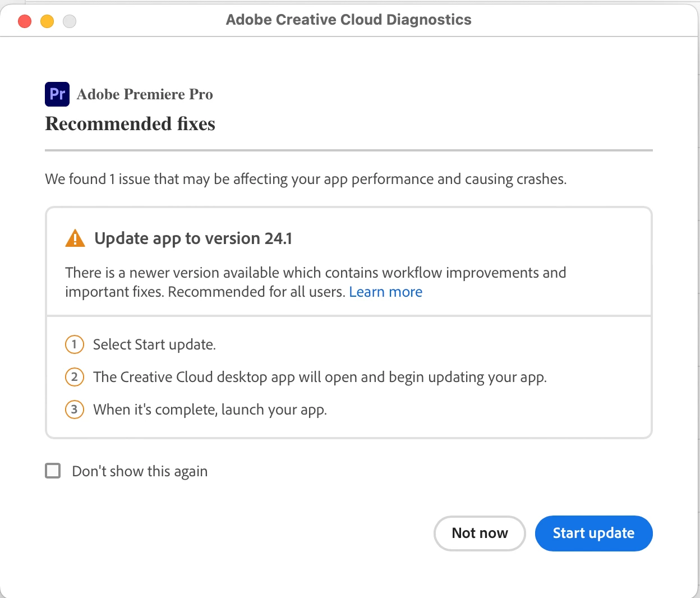Minimize the window with yellow button
Screen dimensions: 700x598
point(47,21)
